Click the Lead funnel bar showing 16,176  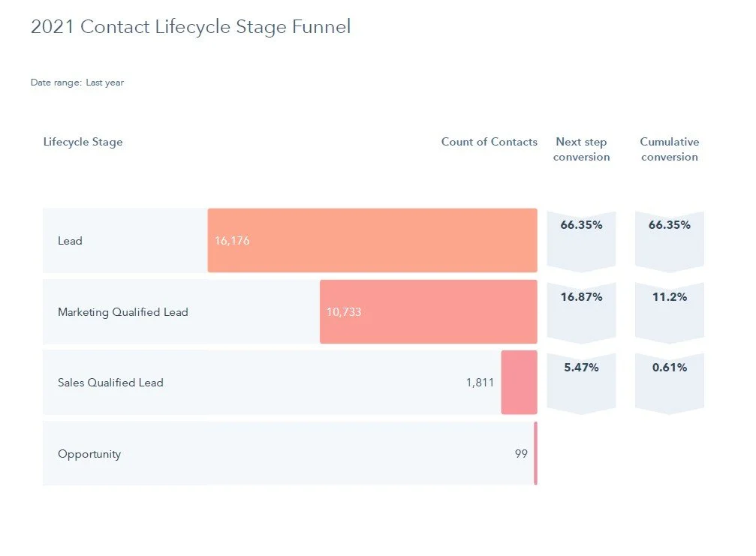click(372, 240)
